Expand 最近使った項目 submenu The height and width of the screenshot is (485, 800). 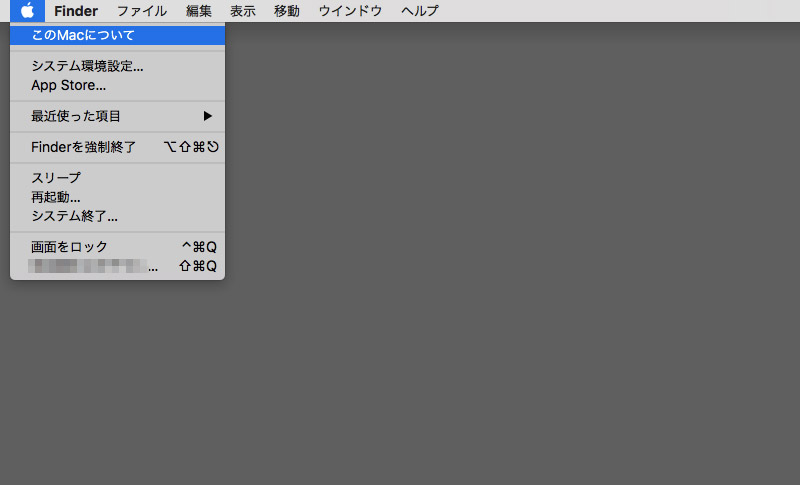[117, 116]
